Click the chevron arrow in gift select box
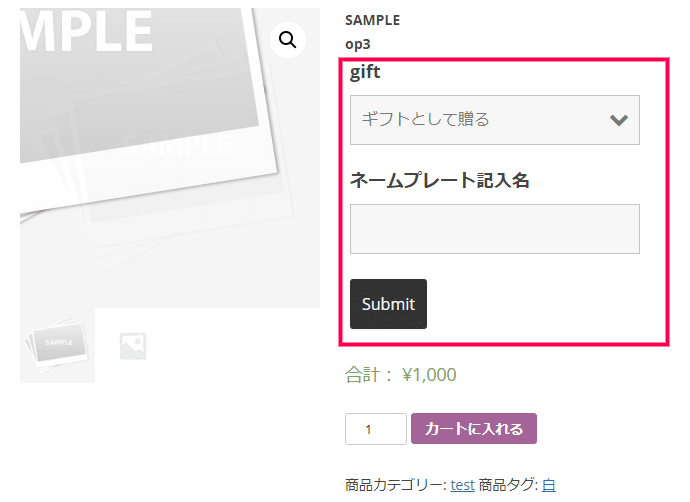This screenshot has width=690, height=502. [x=619, y=120]
